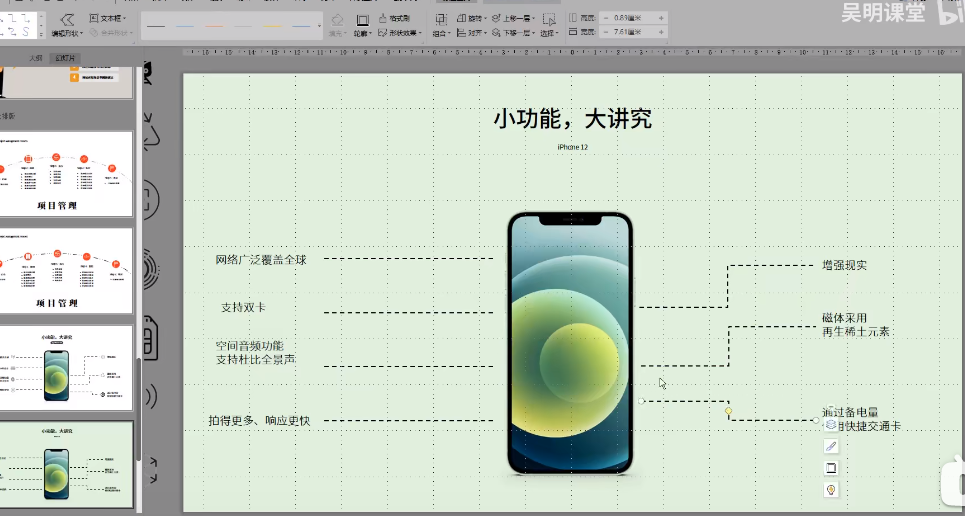Screen dimensions: 965x516
Task: Open the 选择 selection pane tool
Action: [x=549, y=25]
